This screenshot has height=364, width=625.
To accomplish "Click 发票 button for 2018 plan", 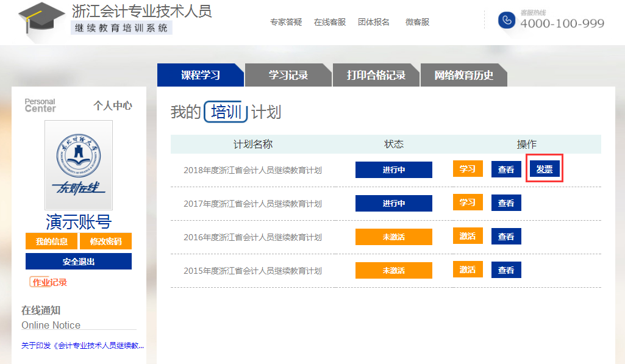I will (544, 170).
